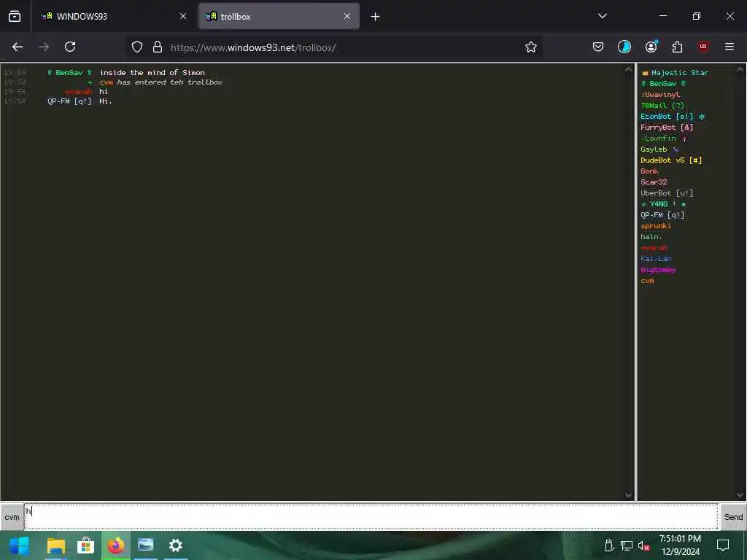
Task: Focus the chat message input
Action: point(371,517)
